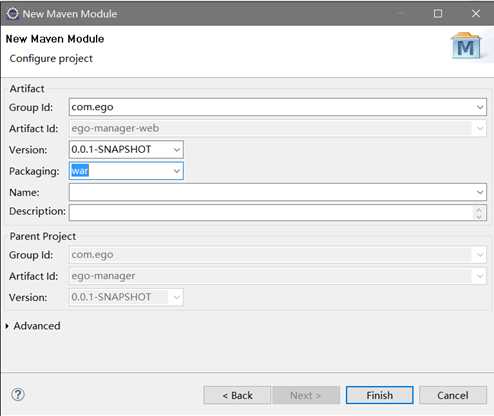Open the Name field dropdown arrow
This screenshot has width=494, height=416.
pos(480,192)
